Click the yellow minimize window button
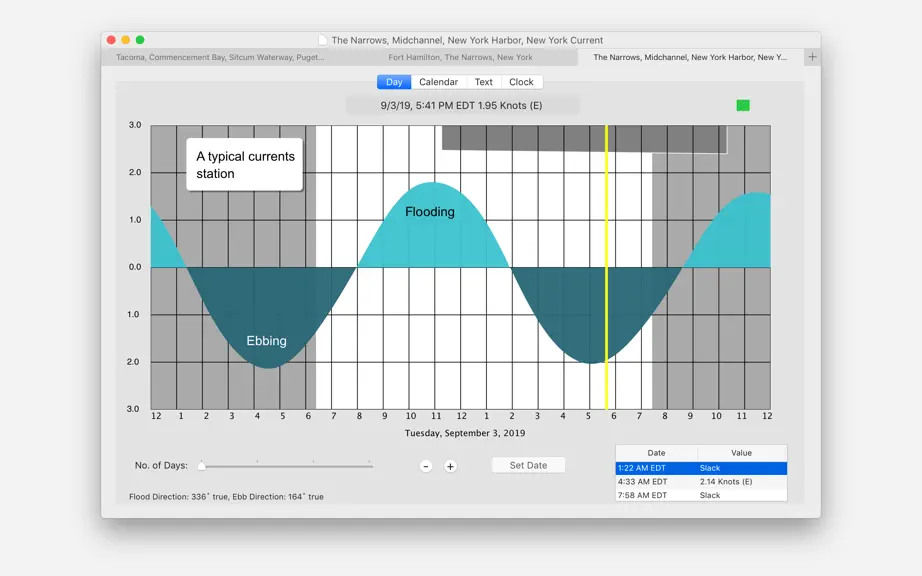 pos(125,40)
